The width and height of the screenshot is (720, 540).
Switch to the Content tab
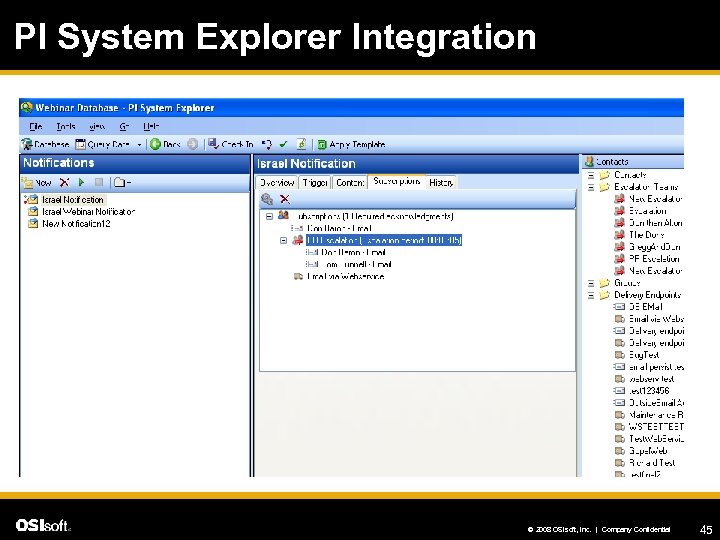[x=350, y=183]
